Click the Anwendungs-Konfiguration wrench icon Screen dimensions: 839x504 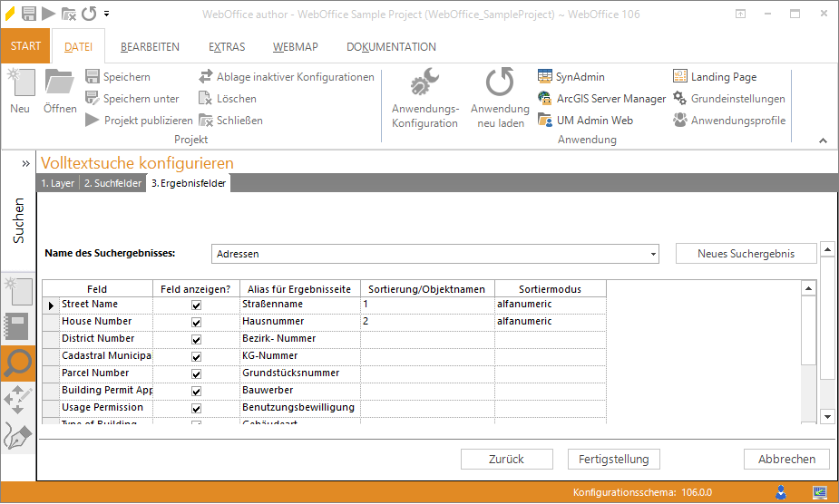(424, 84)
